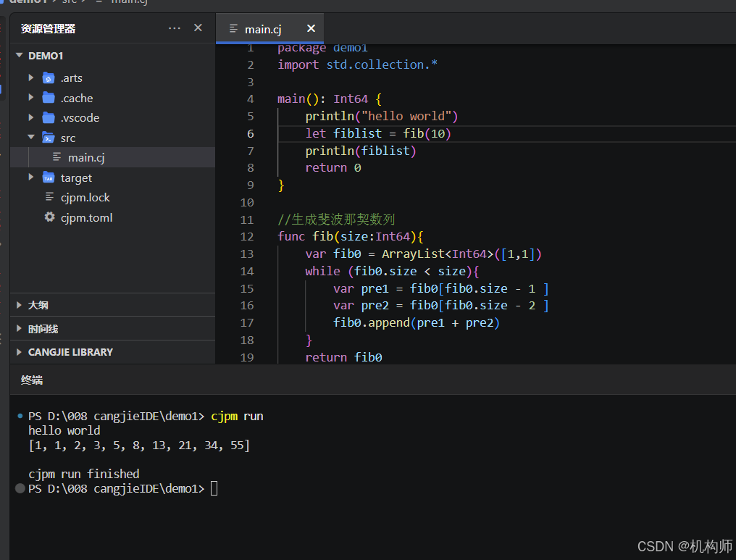Expand the .vscode folder arrow
736x560 pixels.
(x=31, y=117)
